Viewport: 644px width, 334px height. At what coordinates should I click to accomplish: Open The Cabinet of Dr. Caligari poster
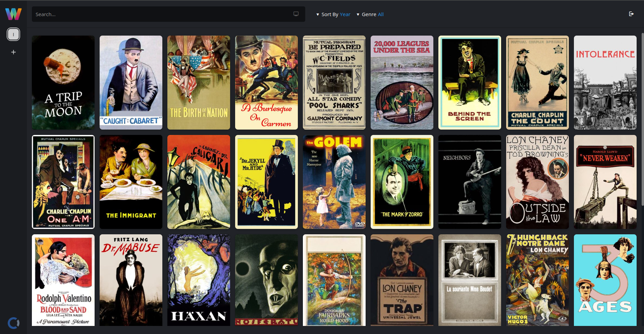pyautogui.click(x=199, y=182)
